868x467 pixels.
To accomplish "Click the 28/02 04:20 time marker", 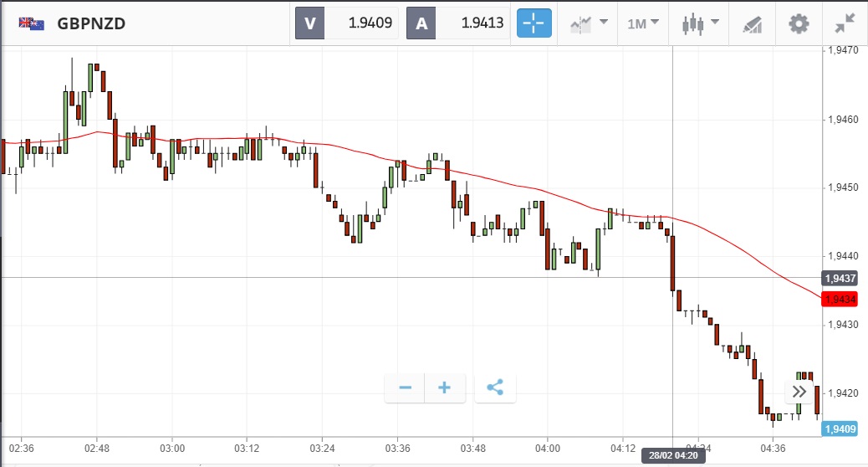I will click(x=674, y=456).
